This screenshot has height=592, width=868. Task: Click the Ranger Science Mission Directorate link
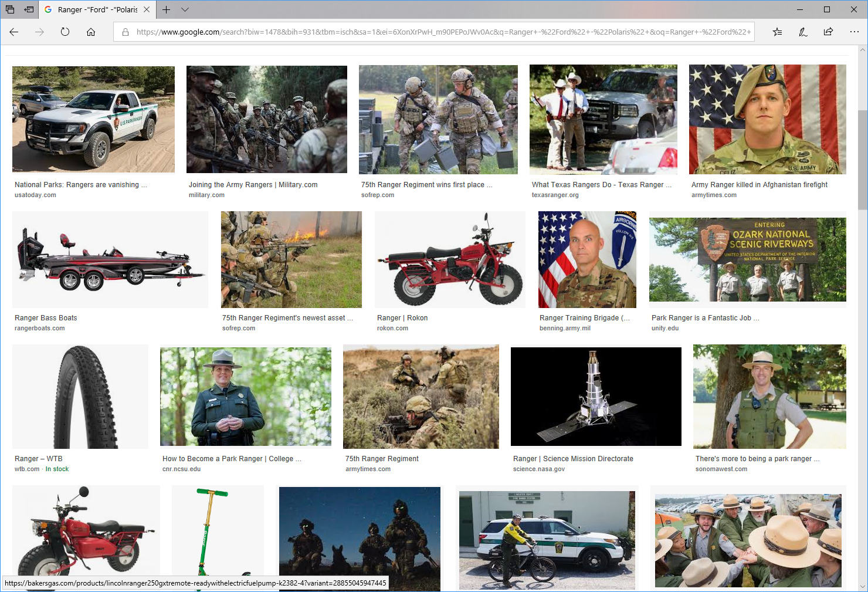(573, 459)
